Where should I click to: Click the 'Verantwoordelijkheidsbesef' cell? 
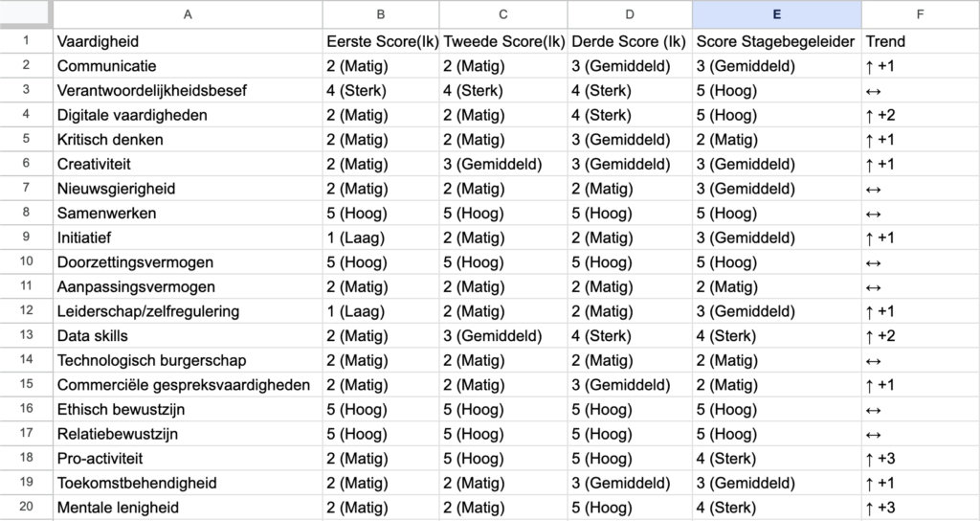pyautogui.click(x=188, y=91)
